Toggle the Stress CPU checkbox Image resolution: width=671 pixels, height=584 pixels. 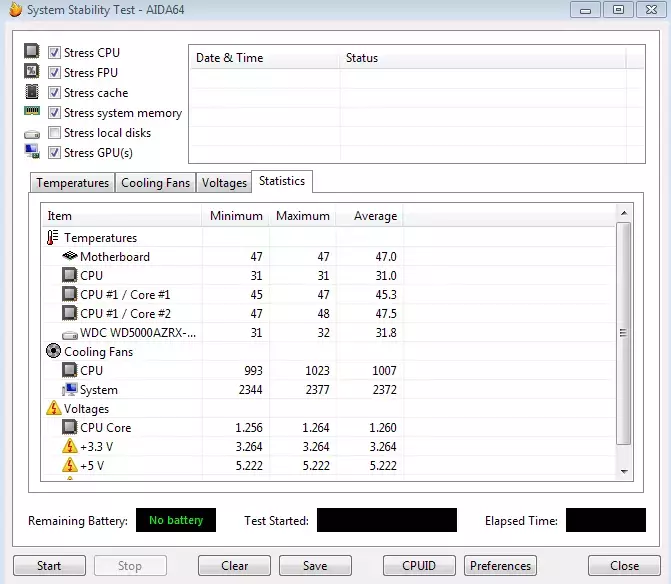(x=54, y=53)
